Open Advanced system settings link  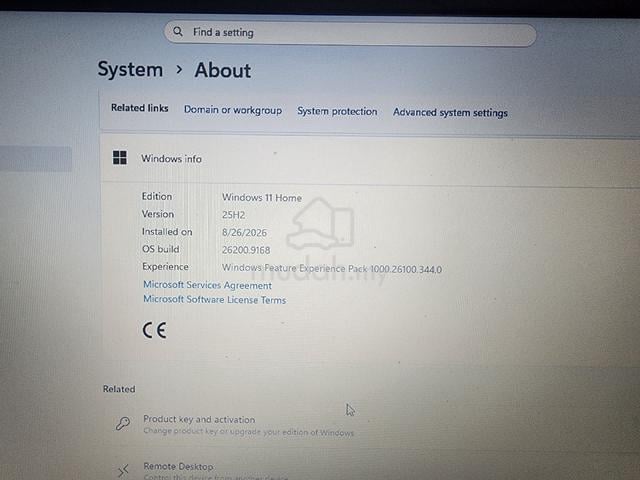450,113
